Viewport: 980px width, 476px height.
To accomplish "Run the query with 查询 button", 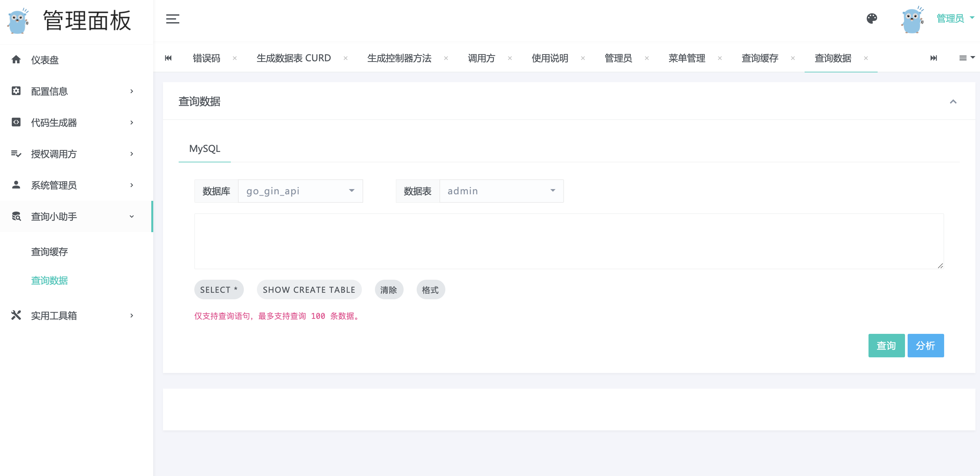I will (x=886, y=346).
